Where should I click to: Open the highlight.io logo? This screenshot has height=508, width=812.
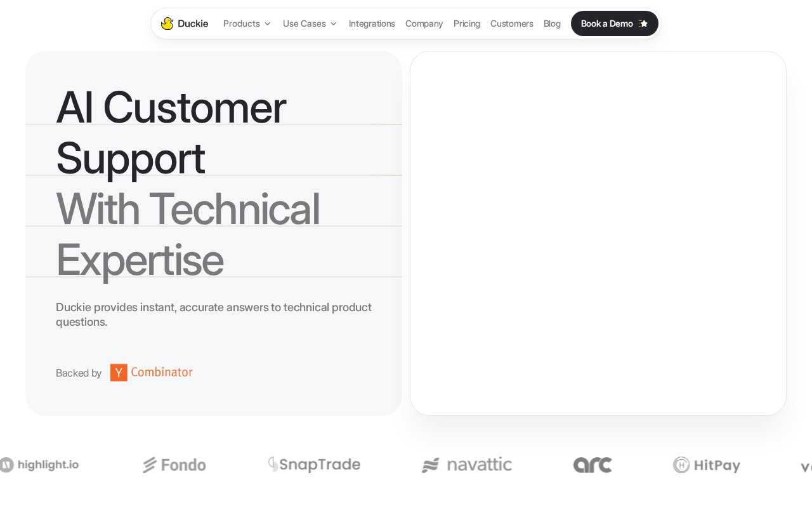pos(39,465)
